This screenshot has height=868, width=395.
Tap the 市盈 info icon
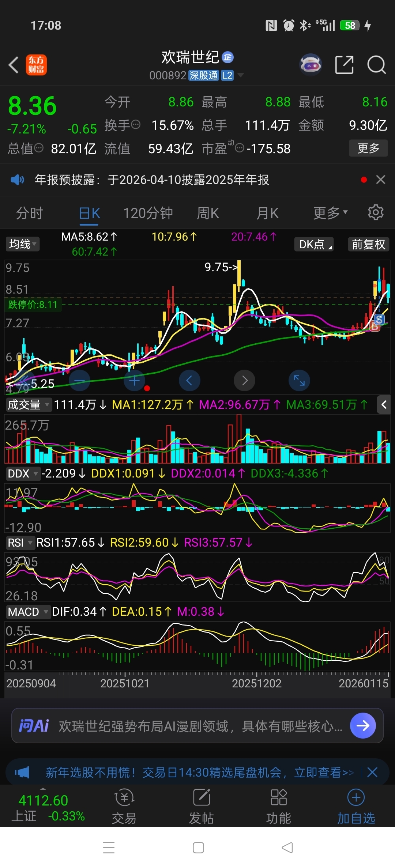pyautogui.click(x=240, y=148)
